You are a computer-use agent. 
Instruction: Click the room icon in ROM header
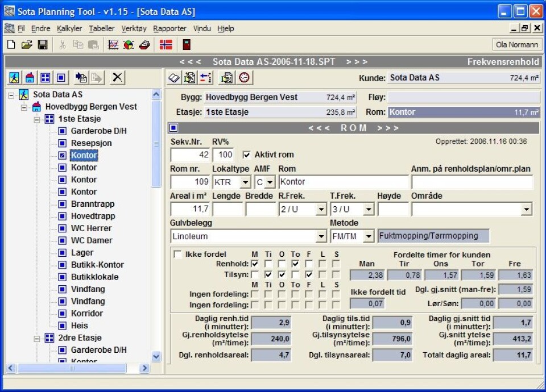click(173, 128)
